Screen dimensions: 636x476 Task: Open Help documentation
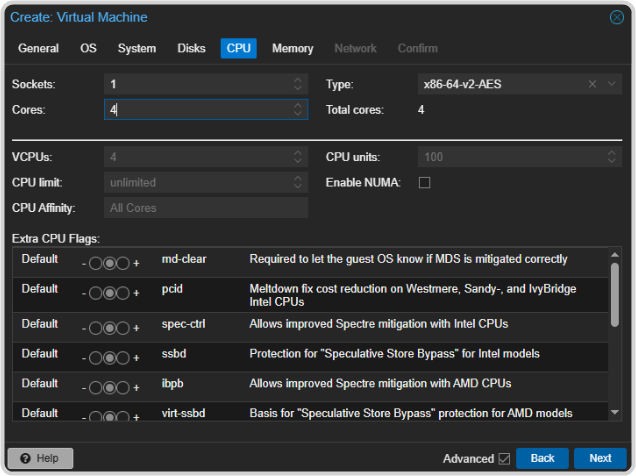pos(41,458)
